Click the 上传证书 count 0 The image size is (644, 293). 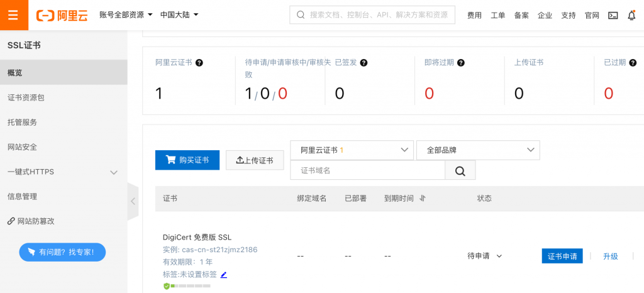(x=519, y=94)
